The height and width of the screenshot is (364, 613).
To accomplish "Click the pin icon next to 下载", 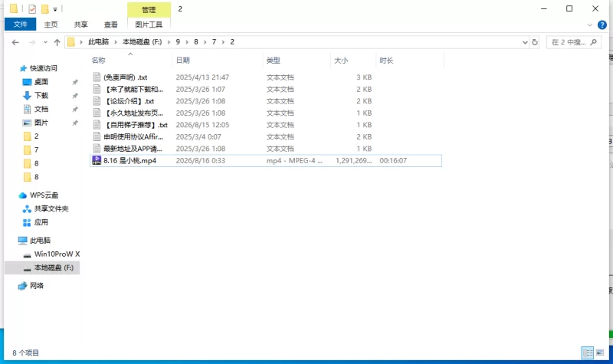I will tap(75, 96).
